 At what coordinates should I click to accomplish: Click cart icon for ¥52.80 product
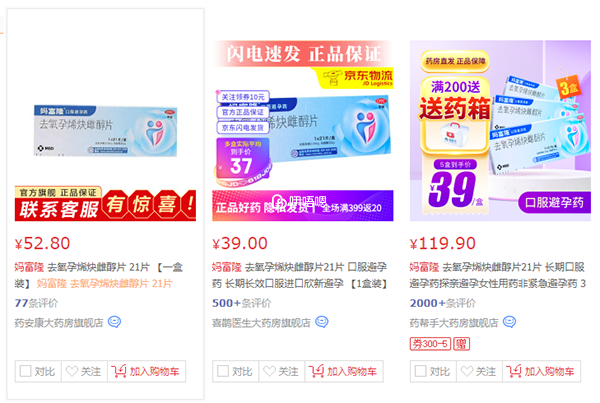coord(119,371)
